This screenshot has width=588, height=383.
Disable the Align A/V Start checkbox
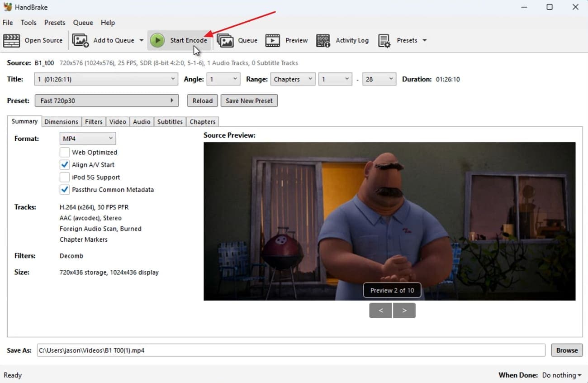(65, 164)
